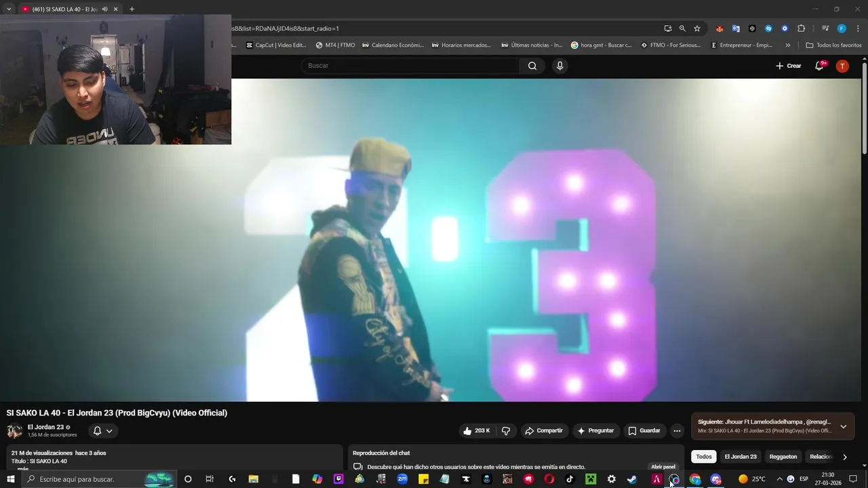Open Twitch icon in taskbar

tap(338, 479)
